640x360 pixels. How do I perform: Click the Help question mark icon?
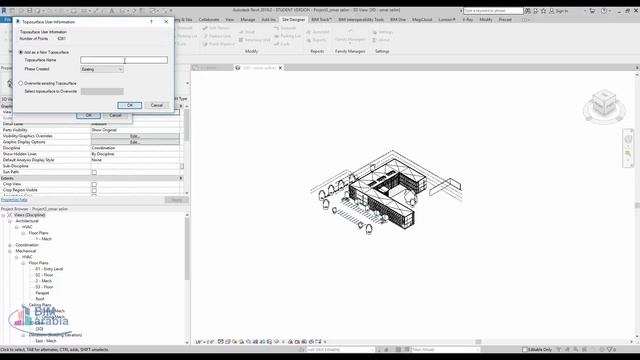604,11
